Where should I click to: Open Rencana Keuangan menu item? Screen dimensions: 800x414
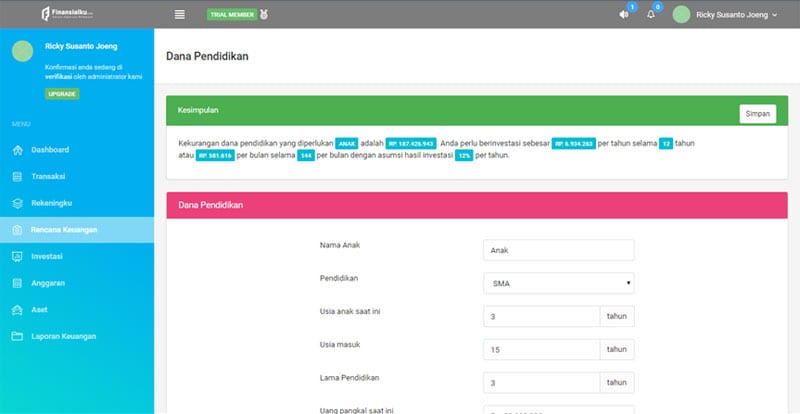pos(64,230)
